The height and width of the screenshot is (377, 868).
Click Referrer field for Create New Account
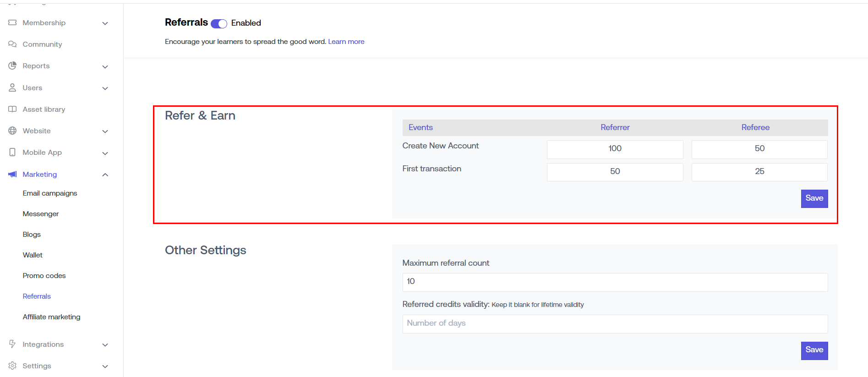[x=615, y=149]
